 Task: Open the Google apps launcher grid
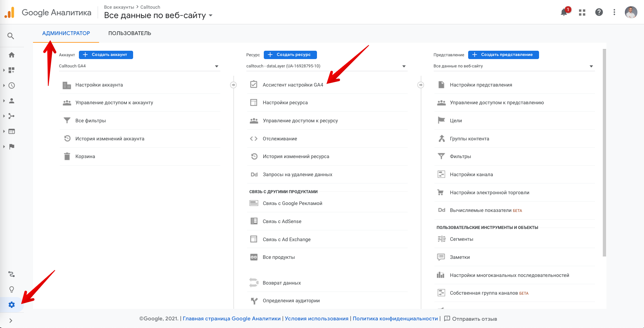tap(581, 12)
